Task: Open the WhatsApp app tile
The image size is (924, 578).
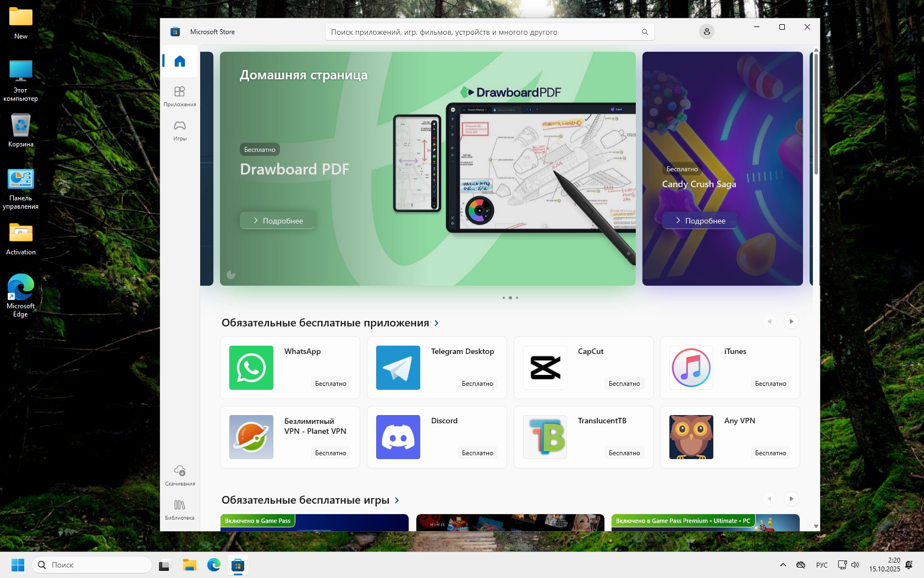Action: click(290, 368)
